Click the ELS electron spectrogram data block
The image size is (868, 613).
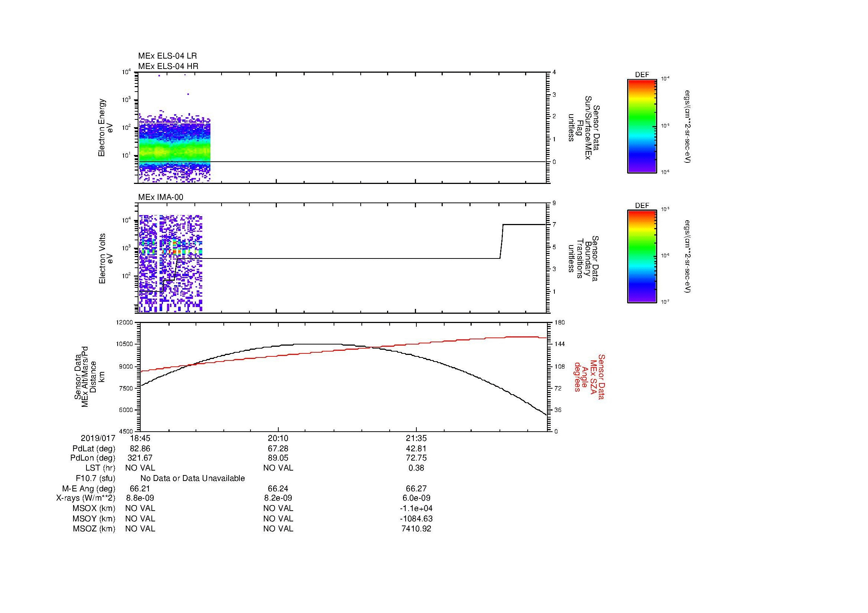tap(174, 147)
